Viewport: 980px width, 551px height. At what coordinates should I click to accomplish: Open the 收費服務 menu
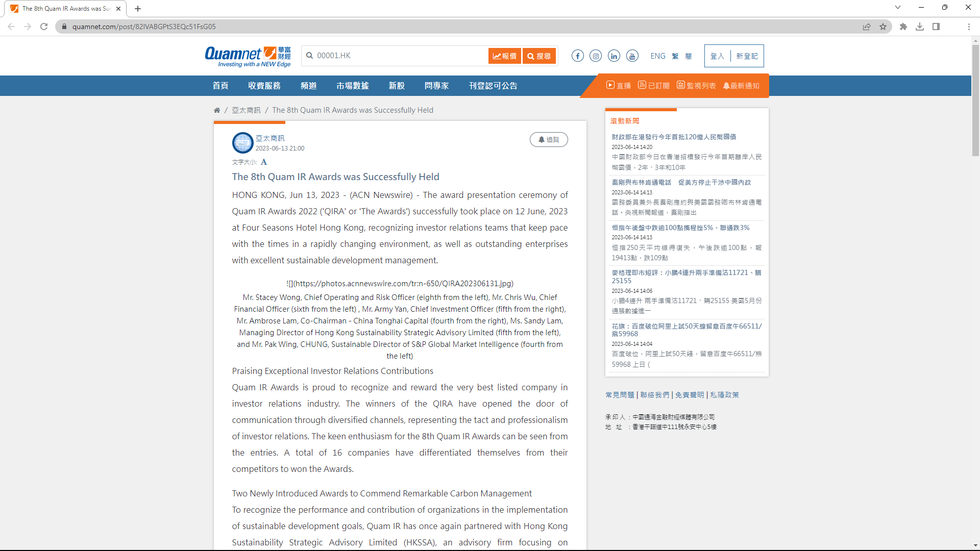pyautogui.click(x=264, y=86)
